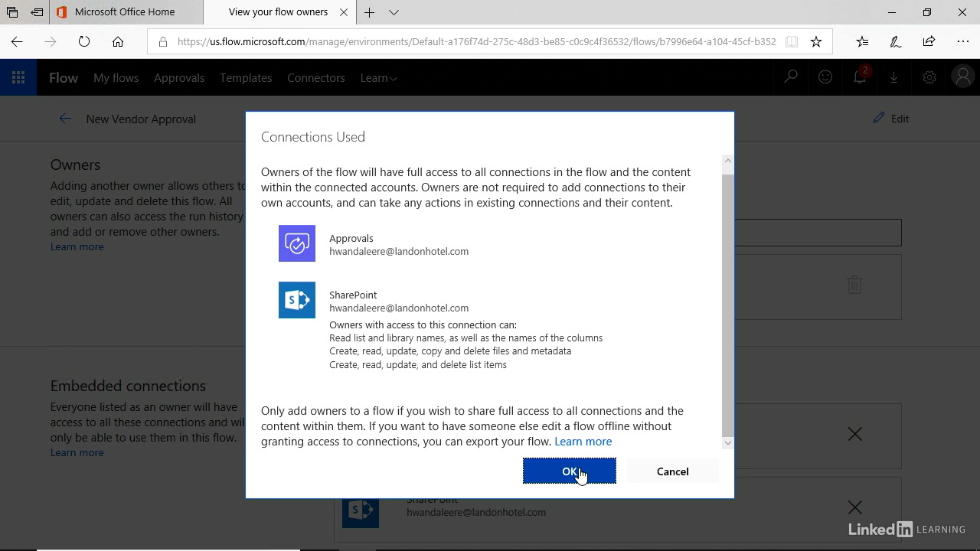Add page to favorites star
This screenshot has width=980, height=551.
click(x=816, y=42)
